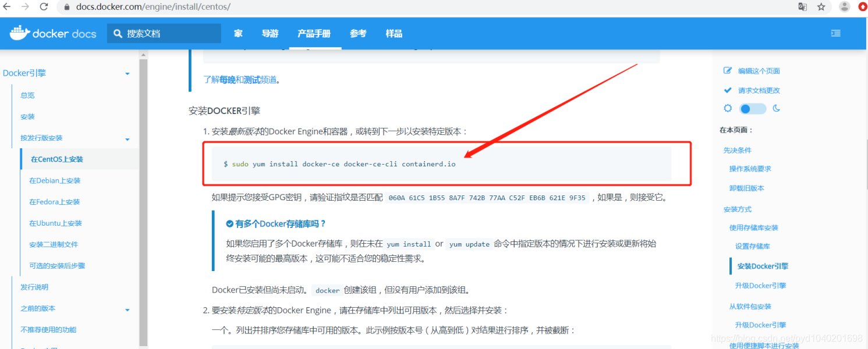Screen dimensions: 868x349
Task: Jump to 卸载旧版本 section
Action: pos(747,188)
